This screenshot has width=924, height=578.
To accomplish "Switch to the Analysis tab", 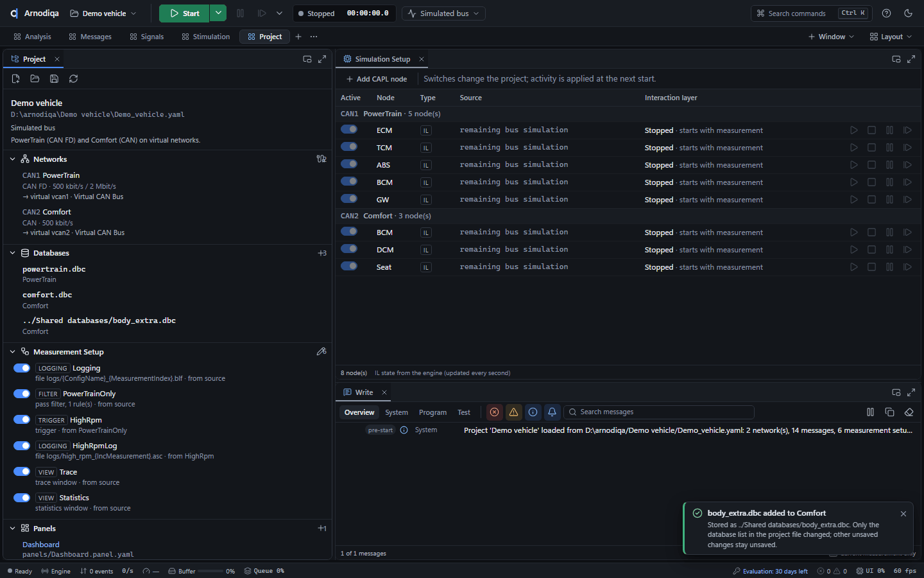I will 32,37.
